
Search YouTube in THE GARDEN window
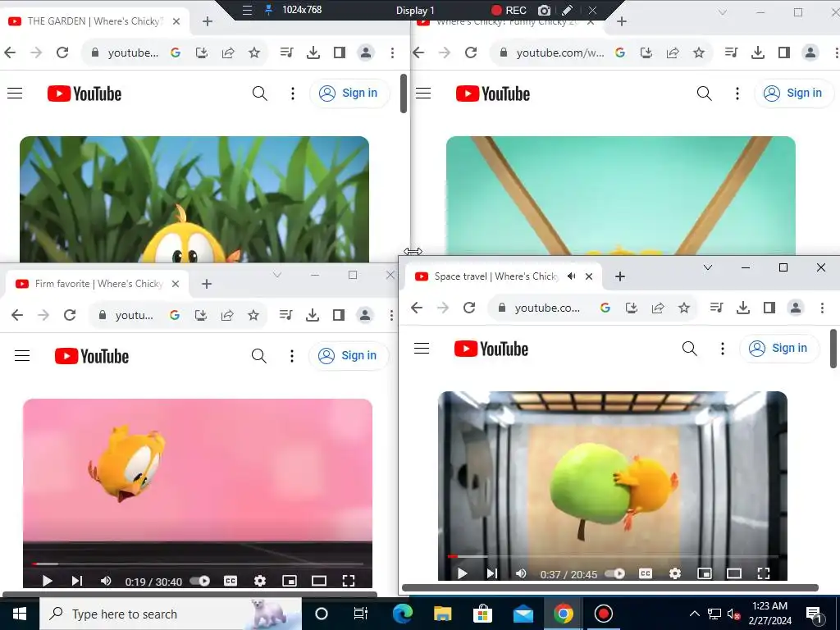click(x=259, y=94)
